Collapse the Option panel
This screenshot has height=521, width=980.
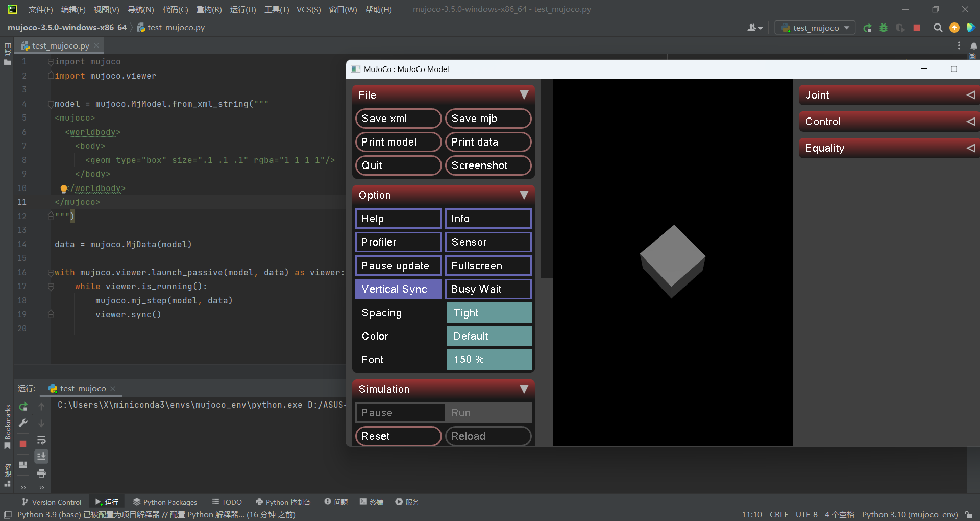524,195
